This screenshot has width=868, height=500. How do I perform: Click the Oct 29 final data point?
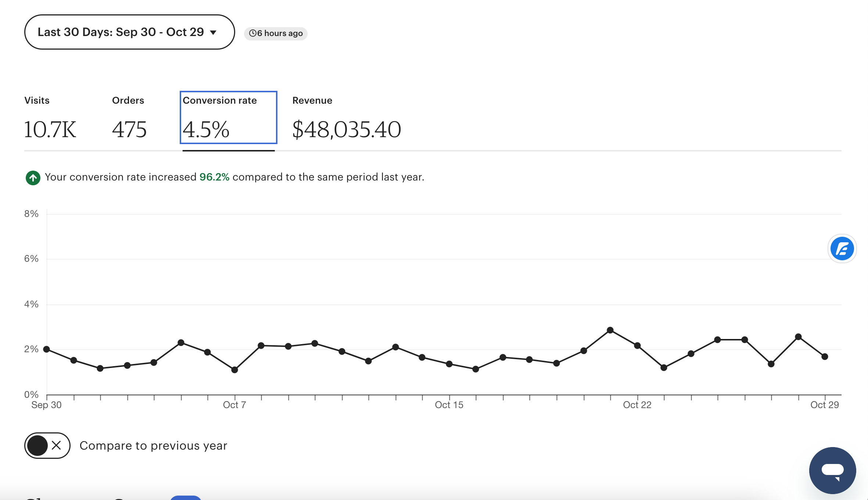point(825,357)
